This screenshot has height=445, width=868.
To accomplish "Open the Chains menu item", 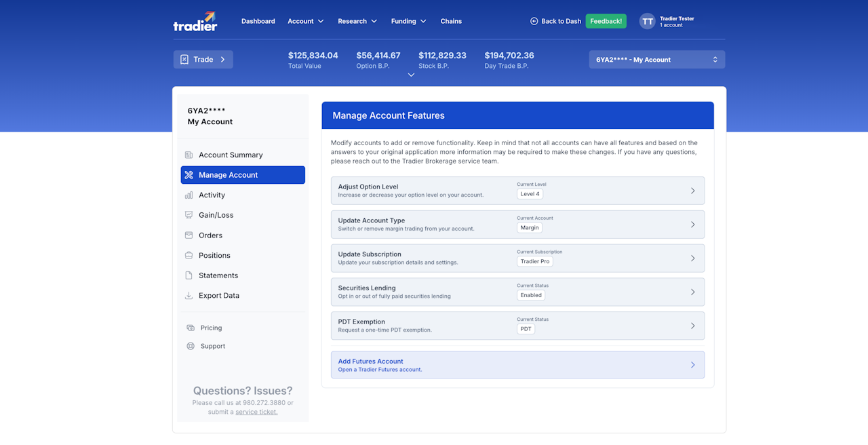I will click(x=451, y=21).
